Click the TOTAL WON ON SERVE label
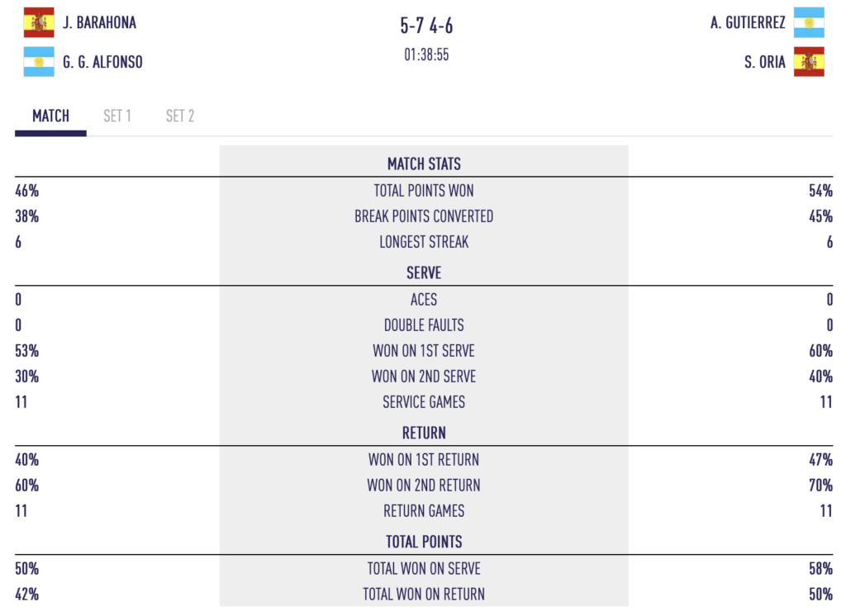The width and height of the screenshot is (846, 616). 424,568
